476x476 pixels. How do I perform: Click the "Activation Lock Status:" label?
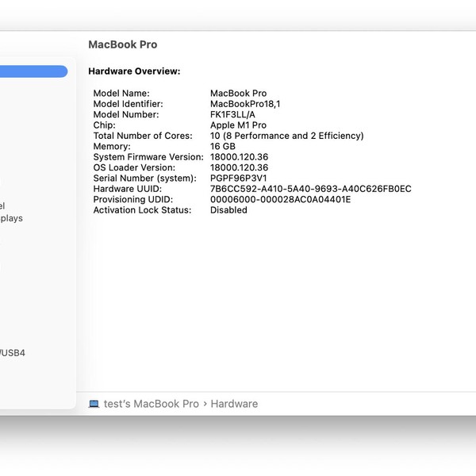[x=142, y=210]
